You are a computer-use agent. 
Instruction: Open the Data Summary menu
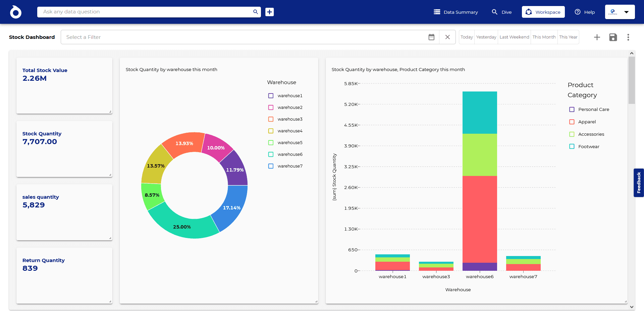(456, 12)
